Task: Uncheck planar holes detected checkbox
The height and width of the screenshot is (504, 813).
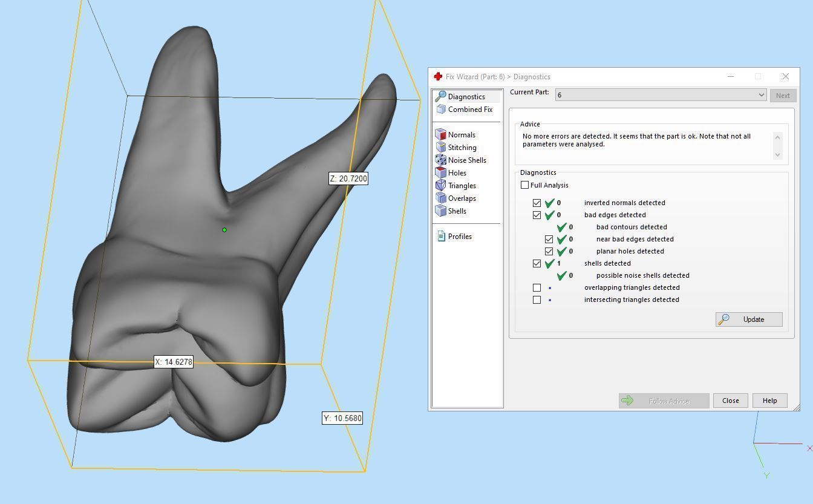Action: [x=549, y=251]
